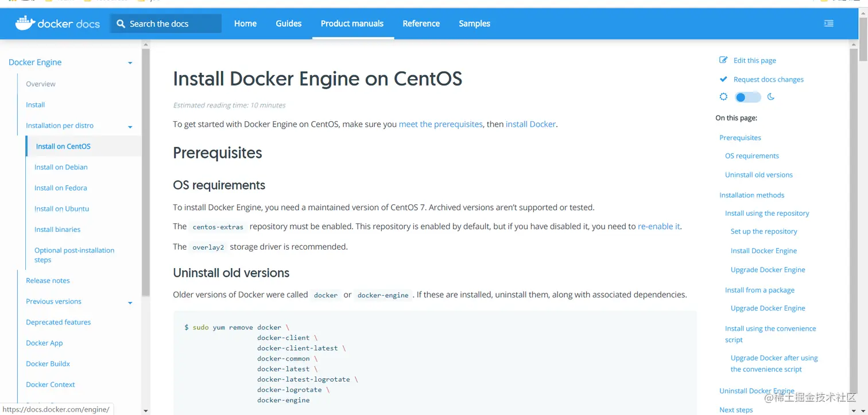This screenshot has width=868, height=415.
Task: Collapse the Docker Engine section arrow
Action: point(130,63)
